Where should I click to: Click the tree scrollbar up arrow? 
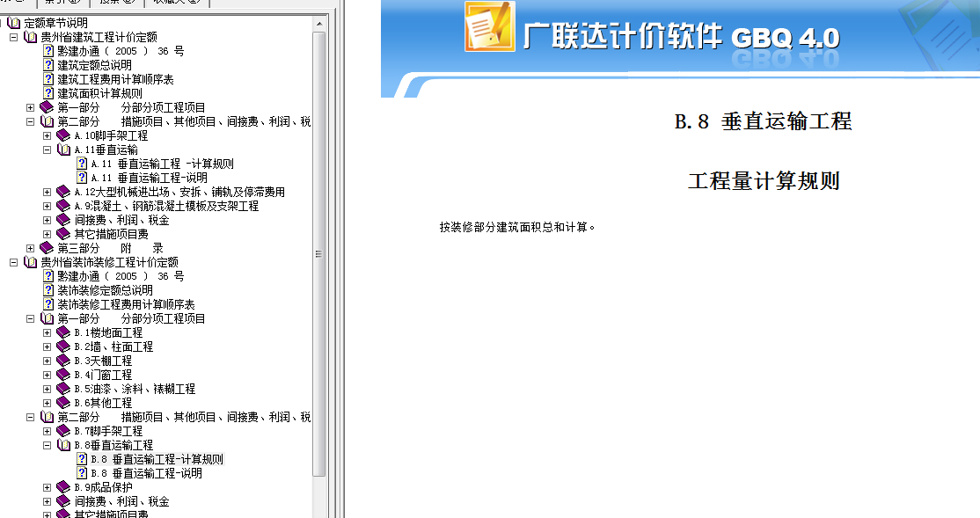click(318, 24)
